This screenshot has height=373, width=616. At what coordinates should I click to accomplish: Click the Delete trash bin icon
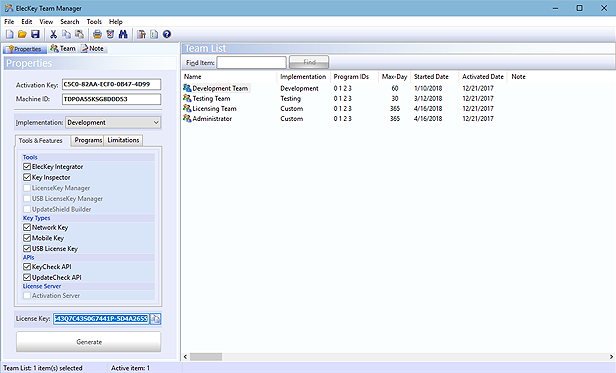110,35
